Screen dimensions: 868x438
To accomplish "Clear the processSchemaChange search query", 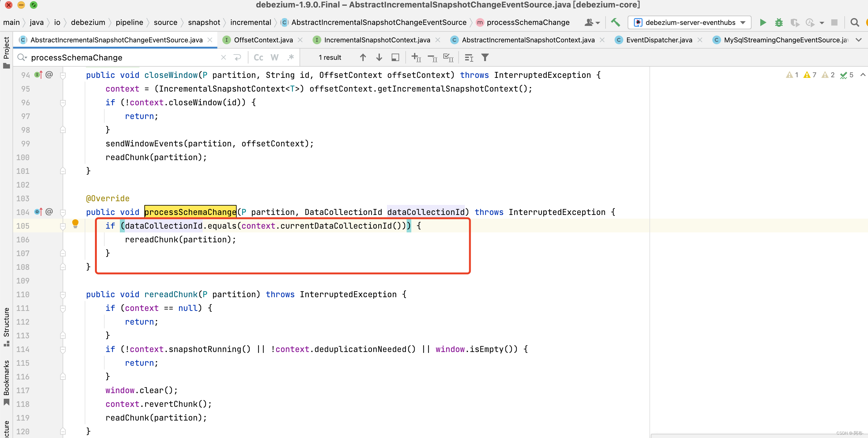I will pos(224,57).
